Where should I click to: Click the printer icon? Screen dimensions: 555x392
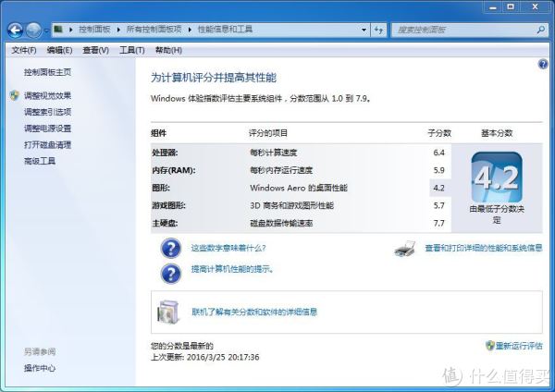(x=404, y=249)
